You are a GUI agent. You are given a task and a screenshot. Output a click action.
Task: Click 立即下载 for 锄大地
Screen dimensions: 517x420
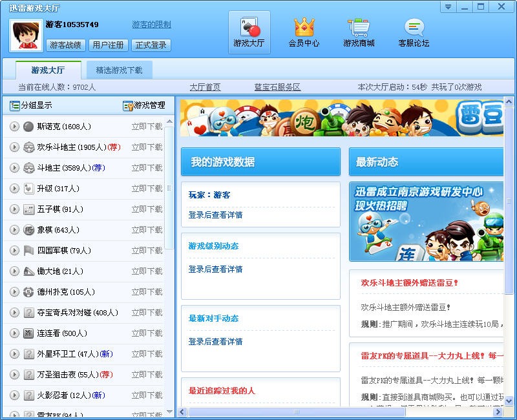coord(147,271)
